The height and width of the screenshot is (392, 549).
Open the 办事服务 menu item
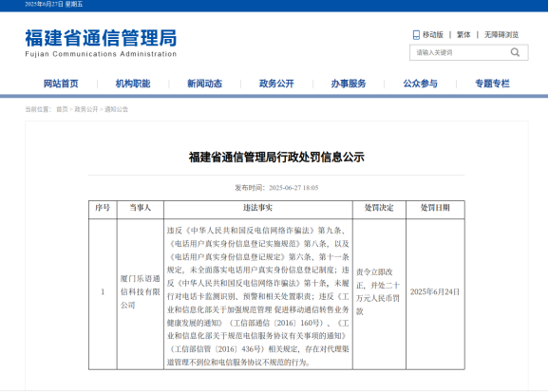click(349, 84)
